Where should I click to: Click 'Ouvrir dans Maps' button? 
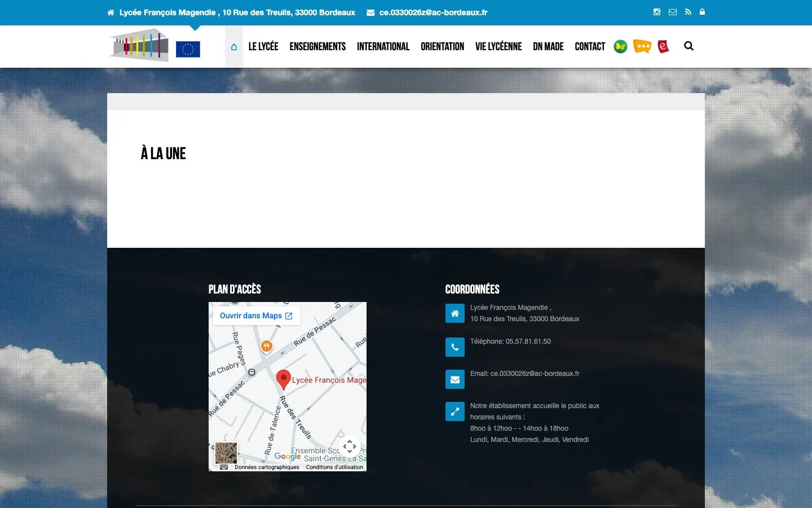256,316
